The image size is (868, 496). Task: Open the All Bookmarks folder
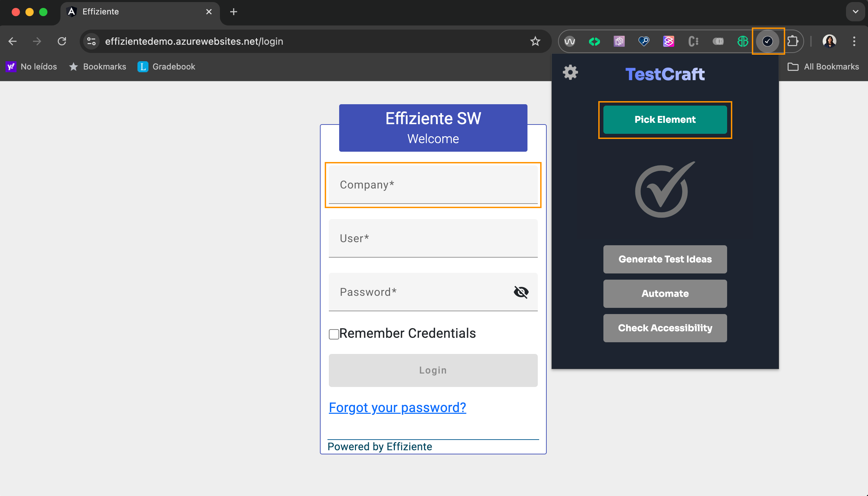pyautogui.click(x=823, y=67)
